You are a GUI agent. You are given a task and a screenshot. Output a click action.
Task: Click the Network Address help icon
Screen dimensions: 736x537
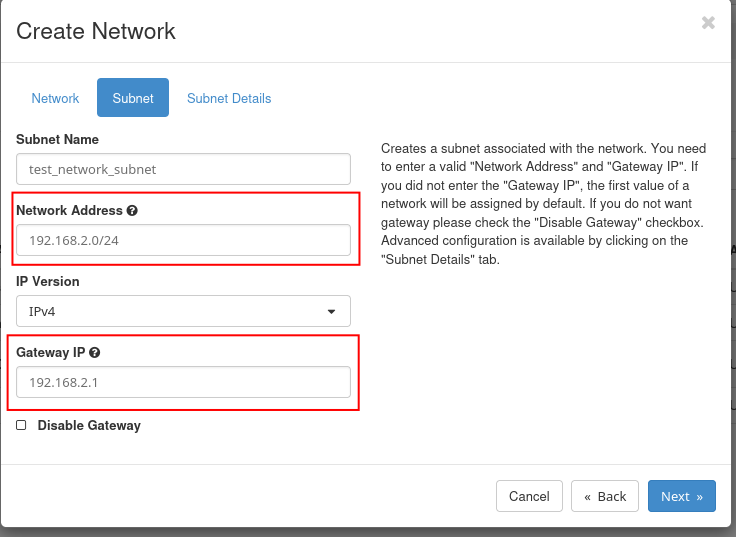[x=132, y=211]
